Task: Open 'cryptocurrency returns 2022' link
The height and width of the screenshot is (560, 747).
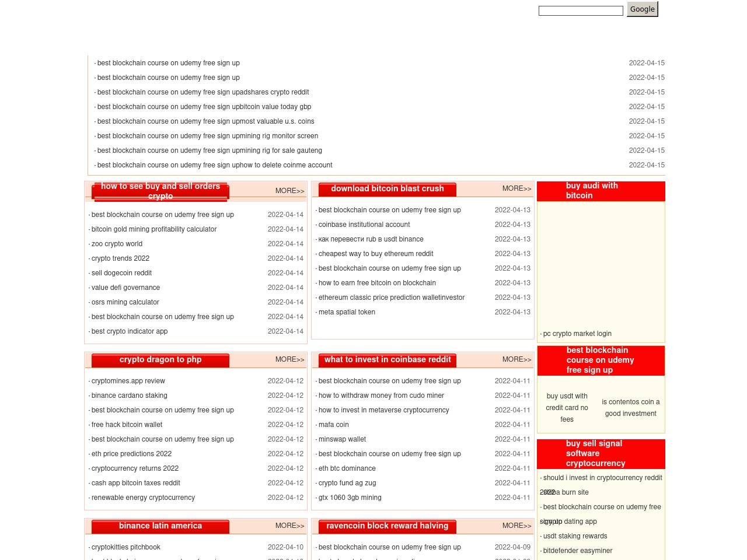Action: tap(135, 468)
